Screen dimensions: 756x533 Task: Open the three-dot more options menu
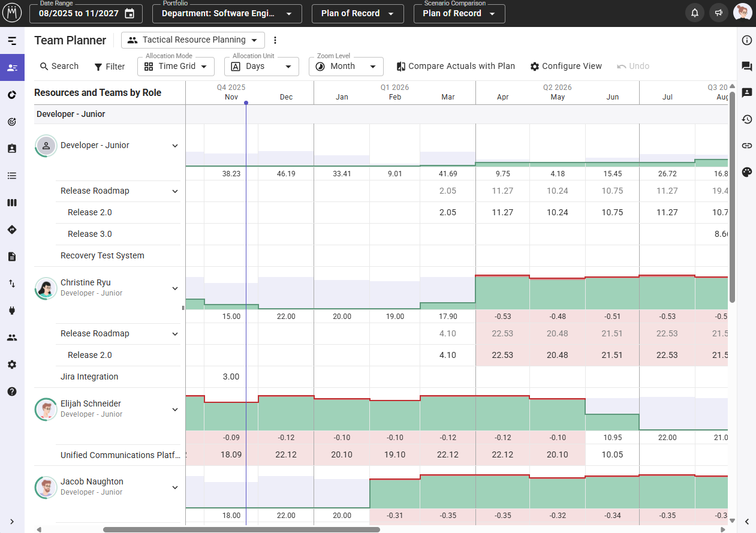point(275,40)
